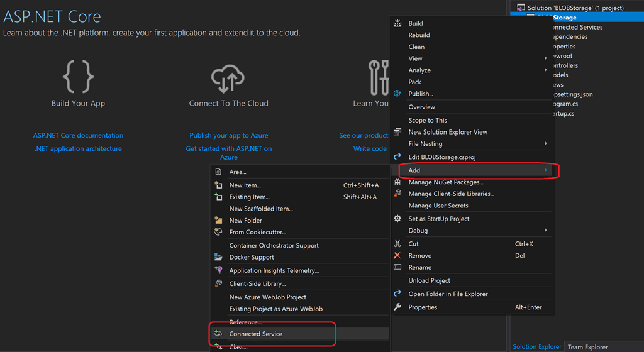Click the Properties wrench icon
This screenshot has width=644, height=352.
(397, 307)
